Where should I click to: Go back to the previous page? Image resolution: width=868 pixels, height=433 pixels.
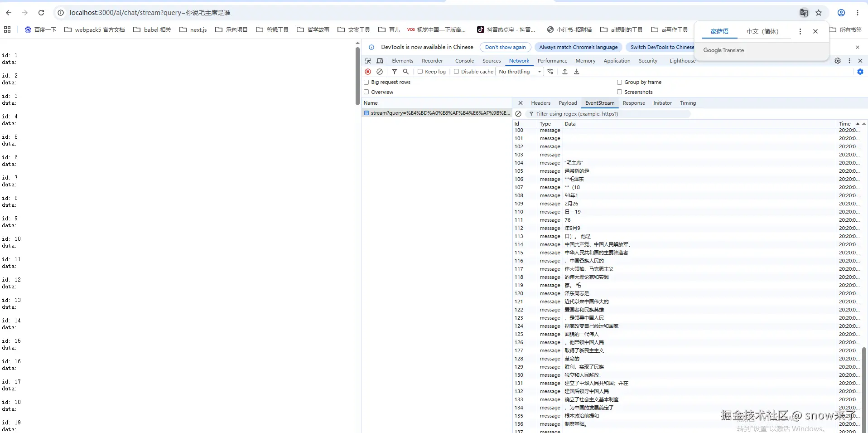[x=9, y=13]
